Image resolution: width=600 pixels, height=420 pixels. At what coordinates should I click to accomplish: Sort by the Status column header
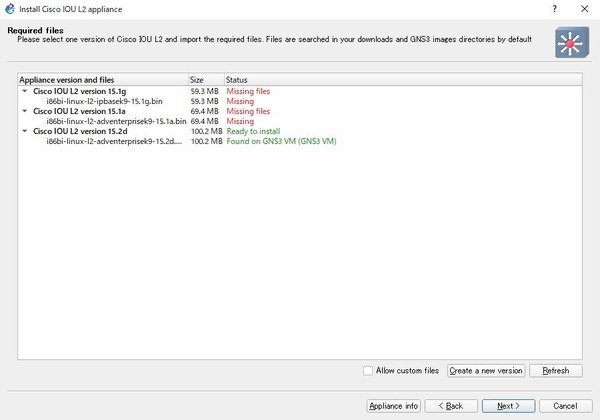click(x=403, y=80)
